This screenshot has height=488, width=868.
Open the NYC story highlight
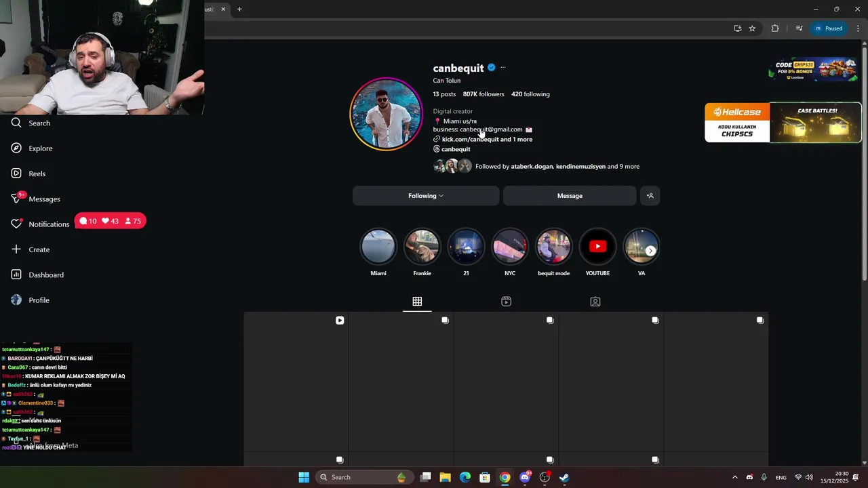pyautogui.click(x=510, y=246)
